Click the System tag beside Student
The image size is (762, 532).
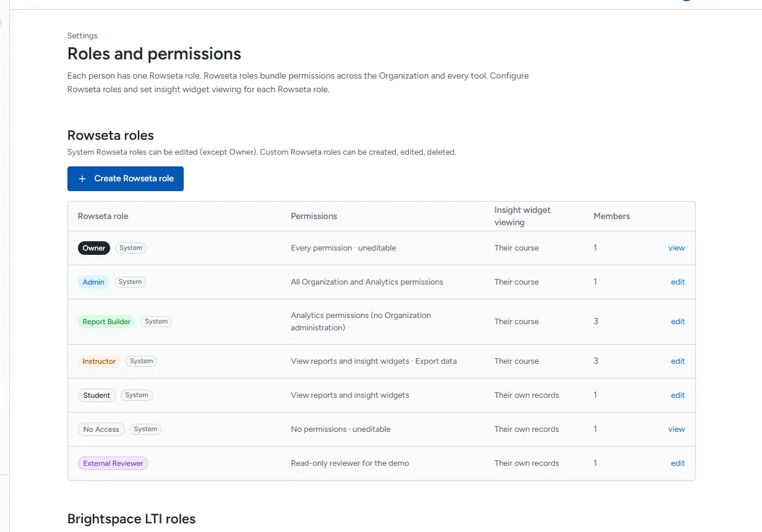point(136,395)
